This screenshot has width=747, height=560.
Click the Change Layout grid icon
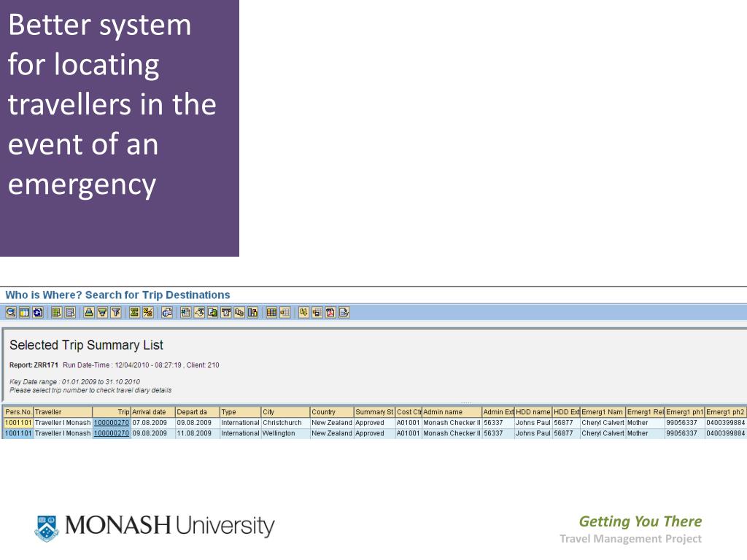pyautogui.click(x=271, y=312)
